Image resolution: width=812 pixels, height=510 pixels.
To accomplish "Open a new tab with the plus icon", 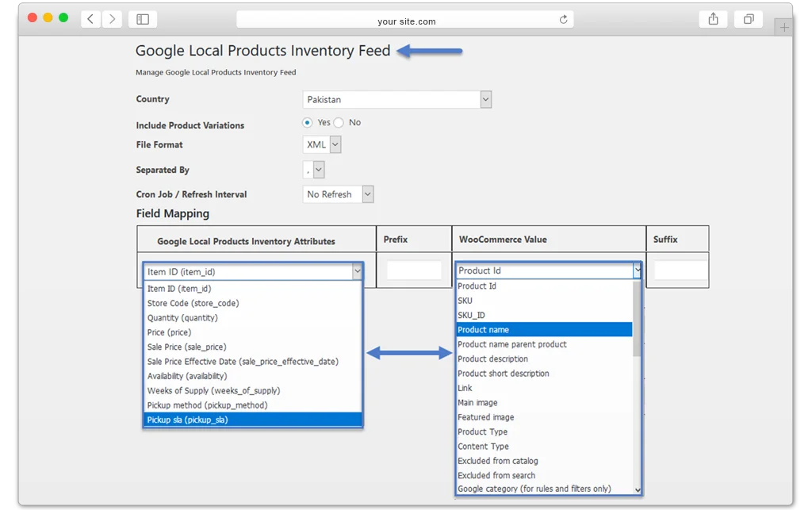I will click(x=784, y=27).
